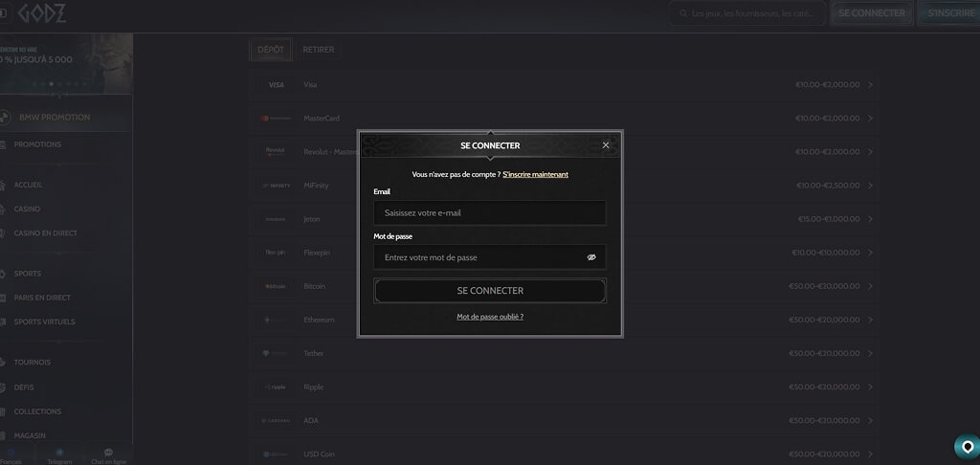The width and height of the screenshot is (980, 465).
Task: Select the Flexepin logo icon
Action: tap(276, 253)
